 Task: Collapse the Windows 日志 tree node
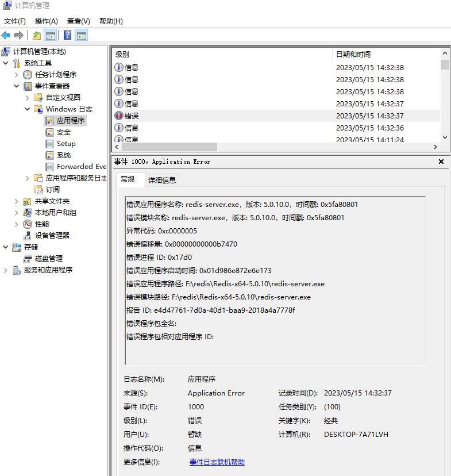pyautogui.click(x=28, y=109)
